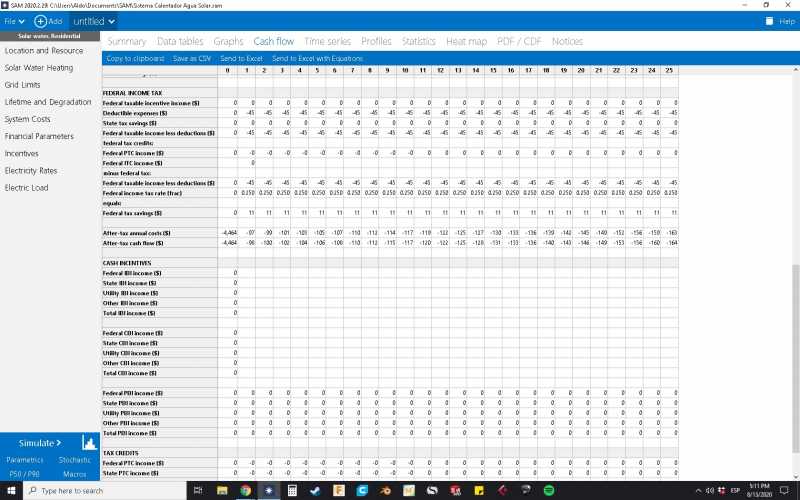800x500 pixels.
Task: Show hidden system tray icons
Action: click(696, 491)
